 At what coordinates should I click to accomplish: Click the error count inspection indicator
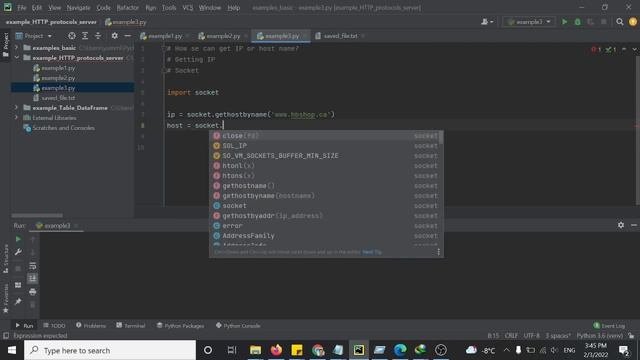pyautogui.click(x=596, y=49)
